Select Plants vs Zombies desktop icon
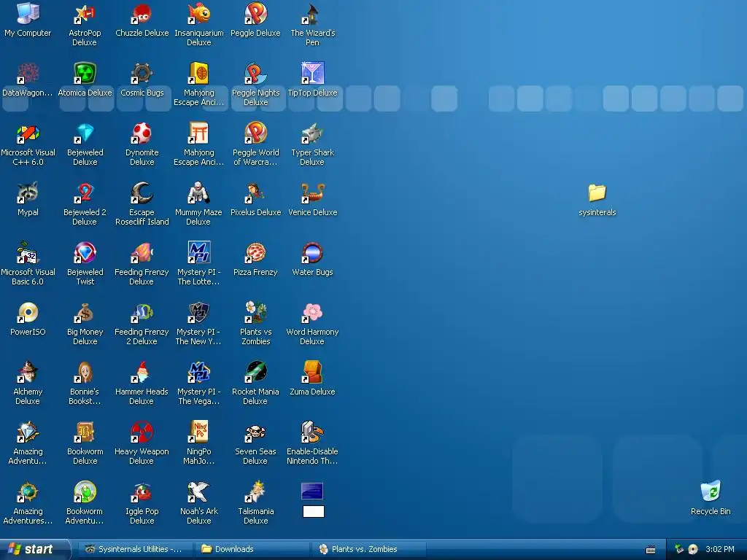The width and height of the screenshot is (747, 560). pyautogui.click(x=256, y=313)
